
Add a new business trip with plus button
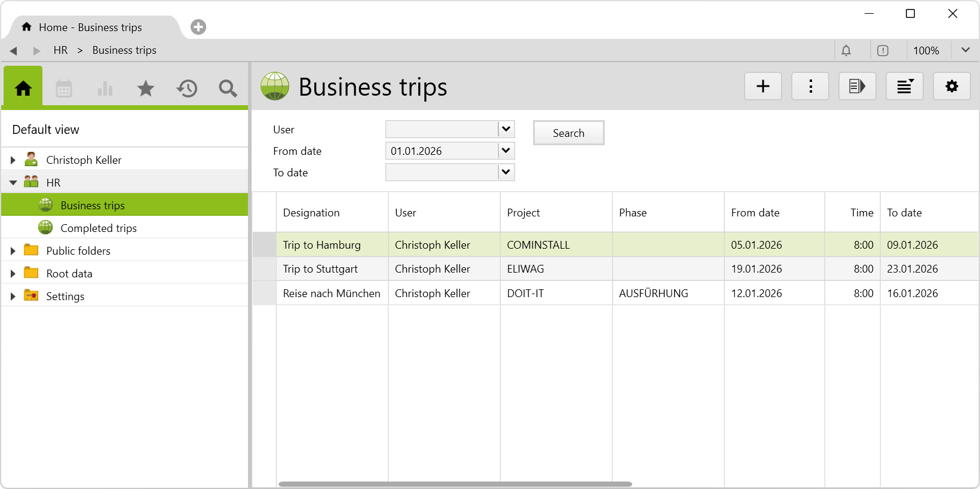point(762,87)
